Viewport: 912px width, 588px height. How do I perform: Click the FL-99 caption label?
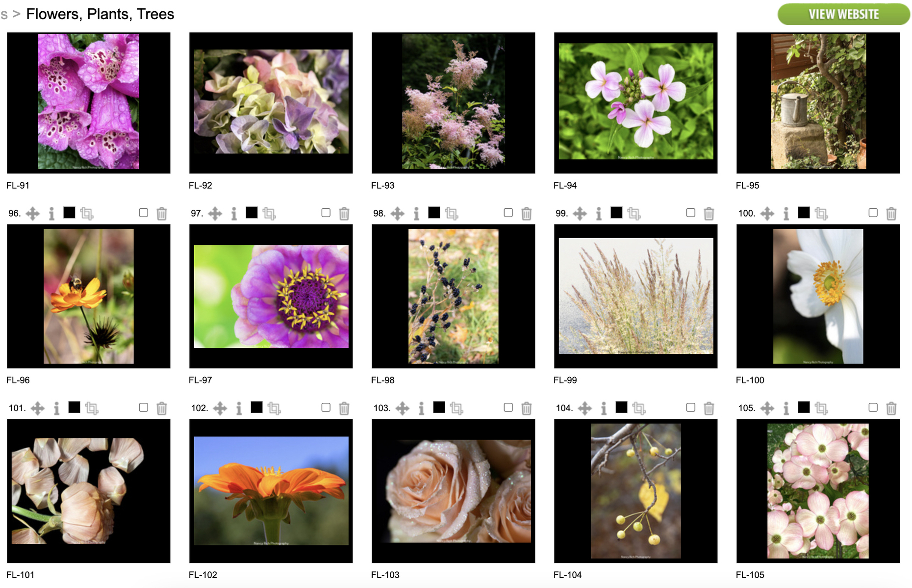click(565, 380)
